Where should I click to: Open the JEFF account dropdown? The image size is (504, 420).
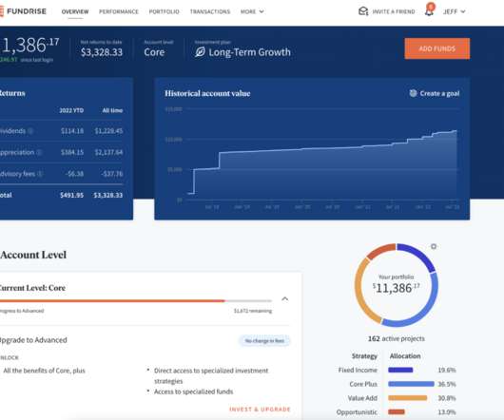(454, 11)
